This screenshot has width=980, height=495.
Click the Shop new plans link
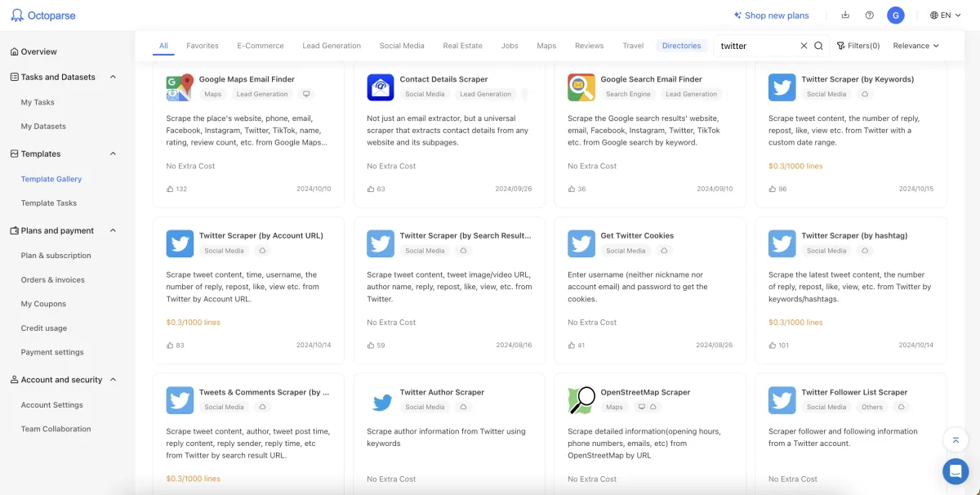(x=771, y=15)
